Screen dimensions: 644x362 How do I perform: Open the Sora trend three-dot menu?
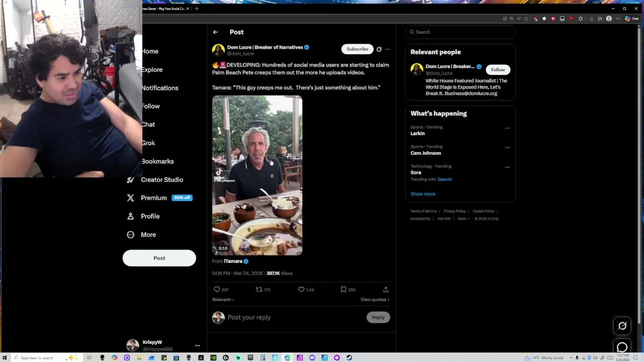click(507, 167)
